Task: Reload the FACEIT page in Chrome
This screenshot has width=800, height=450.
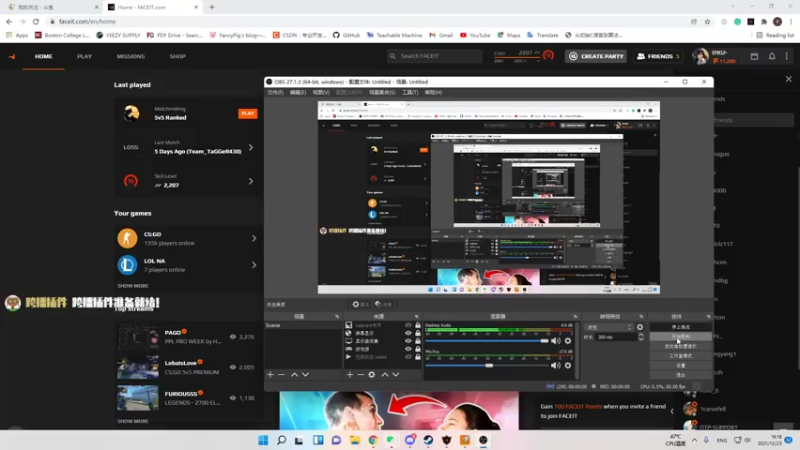Action: point(36,21)
